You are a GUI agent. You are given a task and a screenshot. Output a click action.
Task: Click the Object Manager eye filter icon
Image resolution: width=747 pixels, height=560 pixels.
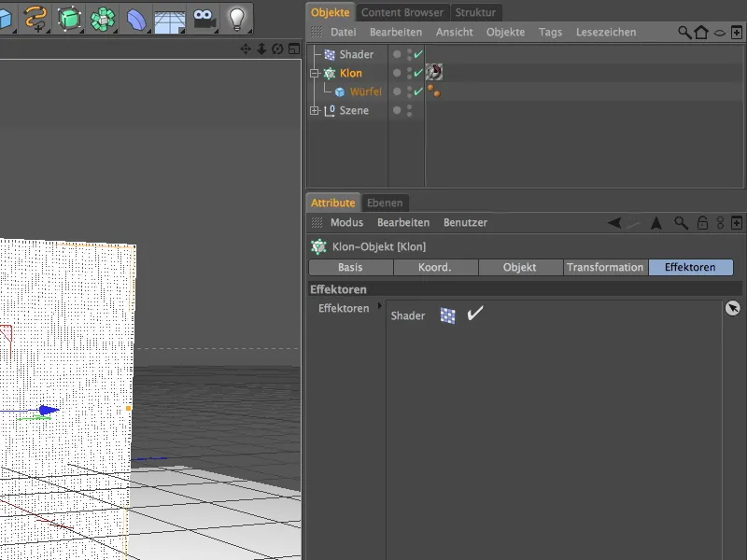click(x=719, y=33)
